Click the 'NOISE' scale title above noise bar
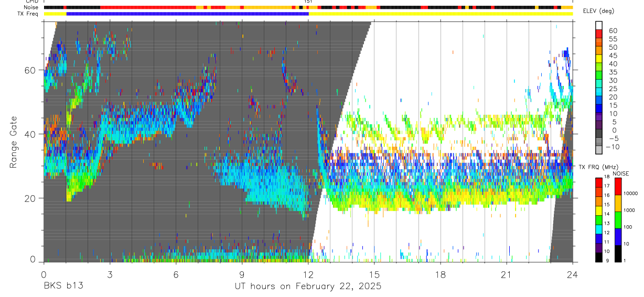The width and height of the screenshot is (644, 297). point(621,173)
